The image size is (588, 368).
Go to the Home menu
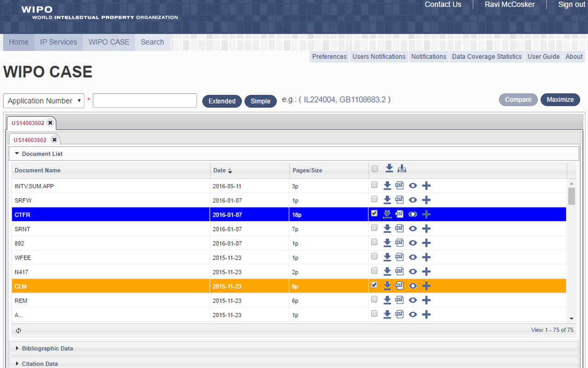[19, 42]
